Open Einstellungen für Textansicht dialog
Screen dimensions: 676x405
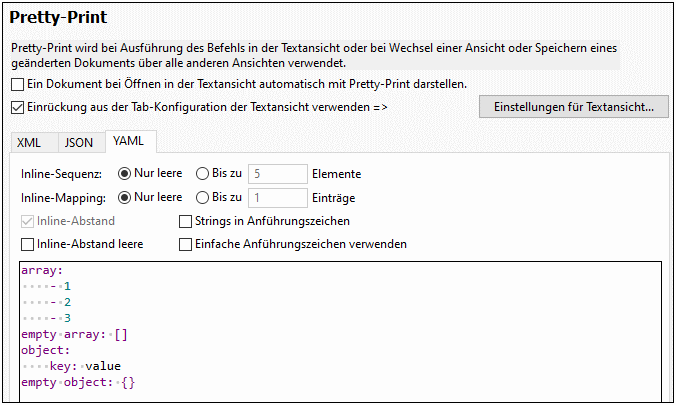pyautogui.click(x=574, y=106)
